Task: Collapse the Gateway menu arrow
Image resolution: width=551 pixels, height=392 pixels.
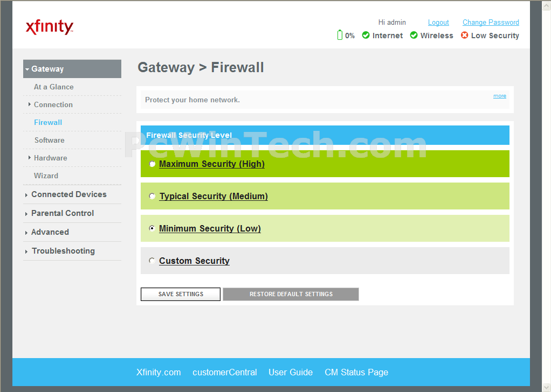Action: [x=27, y=69]
